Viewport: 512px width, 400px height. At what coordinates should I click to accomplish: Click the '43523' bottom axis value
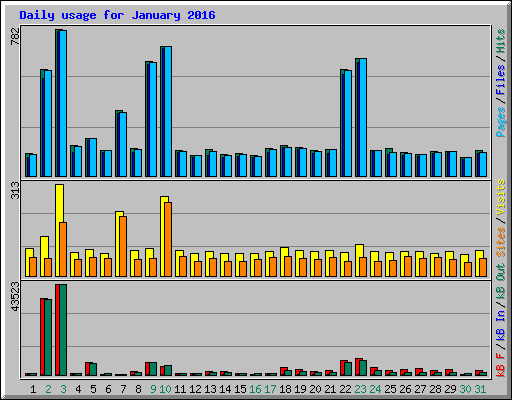pyautogui.click(x=15, y=297)
